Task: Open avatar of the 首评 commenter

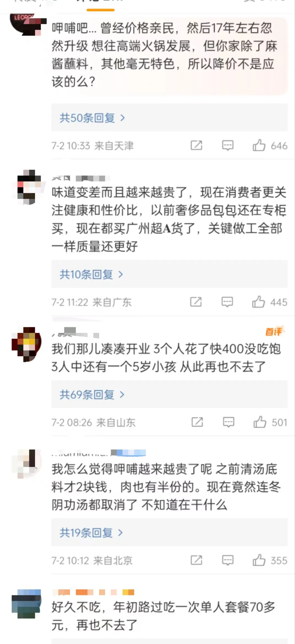Action: (x=27, y=344)
